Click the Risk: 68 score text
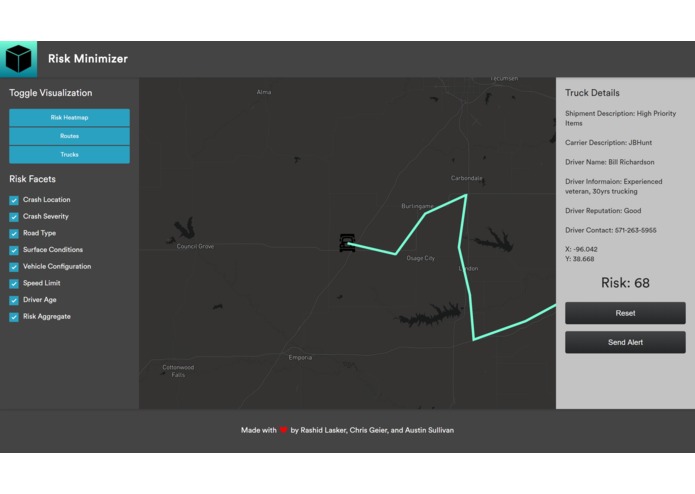Viewport: 695px width, 494px height. [x=625, y=283]
